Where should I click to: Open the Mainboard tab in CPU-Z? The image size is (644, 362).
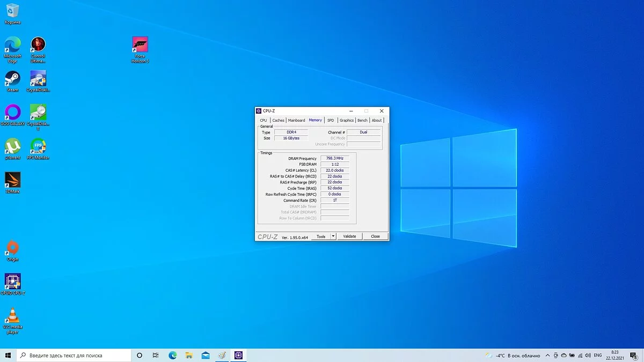296,120
